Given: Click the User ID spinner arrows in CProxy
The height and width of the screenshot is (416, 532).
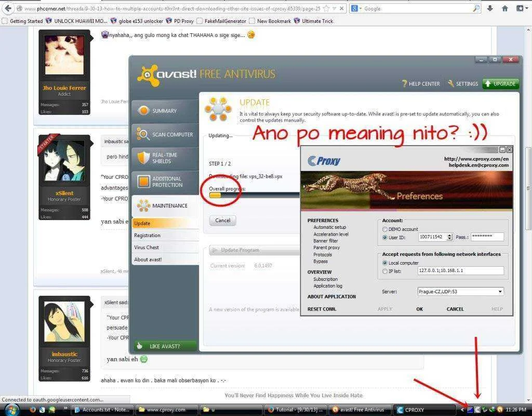Looking at the screenshot, I should click(449, 237).
